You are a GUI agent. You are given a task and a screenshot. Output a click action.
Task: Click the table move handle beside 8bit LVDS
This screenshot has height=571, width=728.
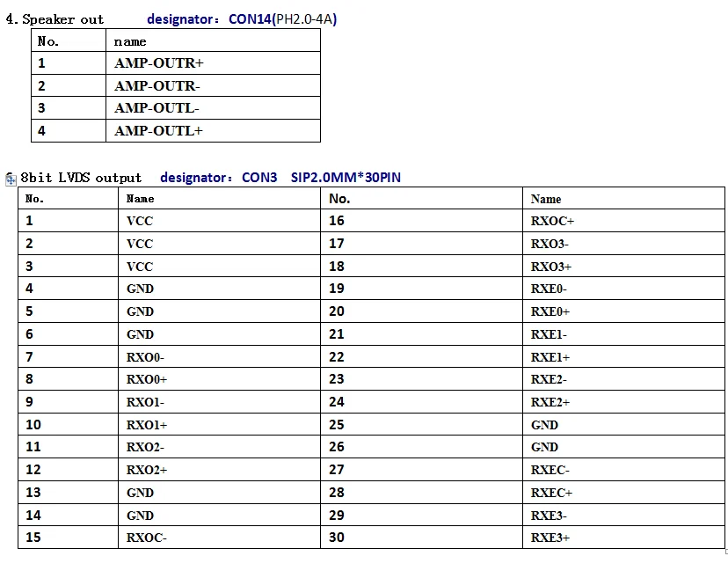click(11, 179)
